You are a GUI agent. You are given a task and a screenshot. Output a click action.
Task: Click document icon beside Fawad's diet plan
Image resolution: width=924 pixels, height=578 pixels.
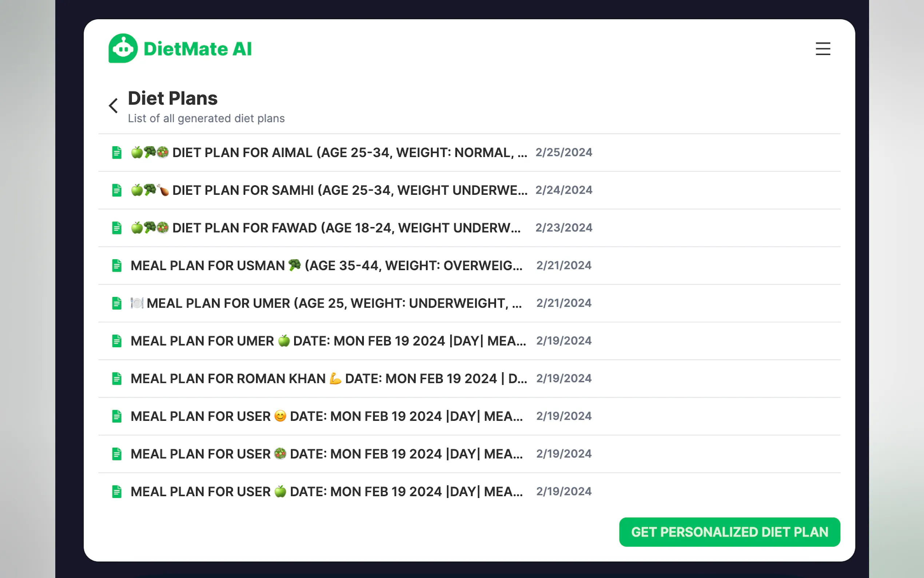(x=117, y=228)
